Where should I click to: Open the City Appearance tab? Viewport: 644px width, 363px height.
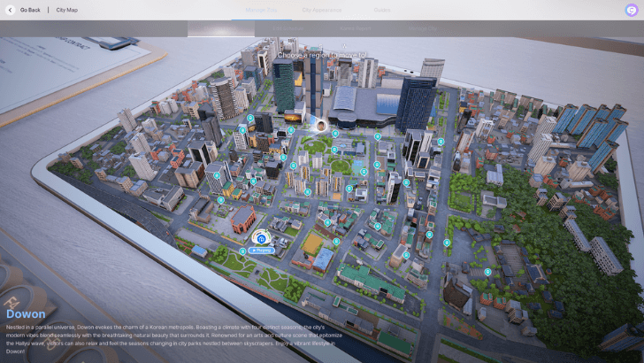click(x=324, y=10)
